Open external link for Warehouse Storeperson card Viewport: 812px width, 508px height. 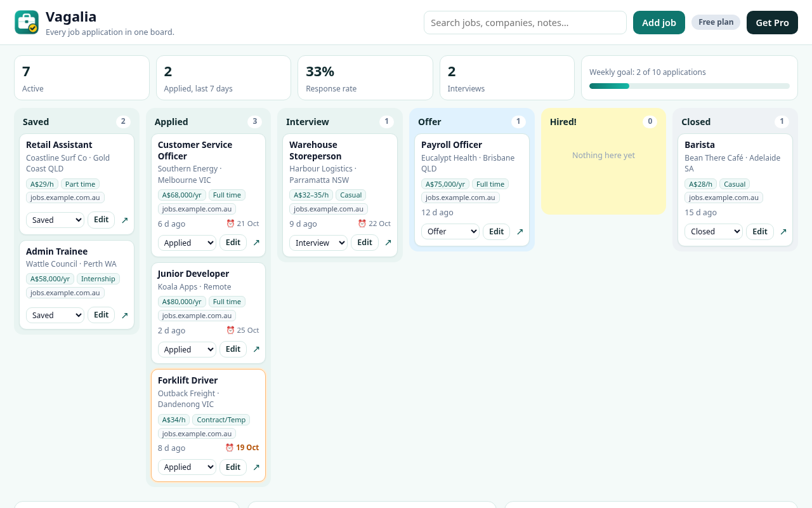tap(388, 243)
